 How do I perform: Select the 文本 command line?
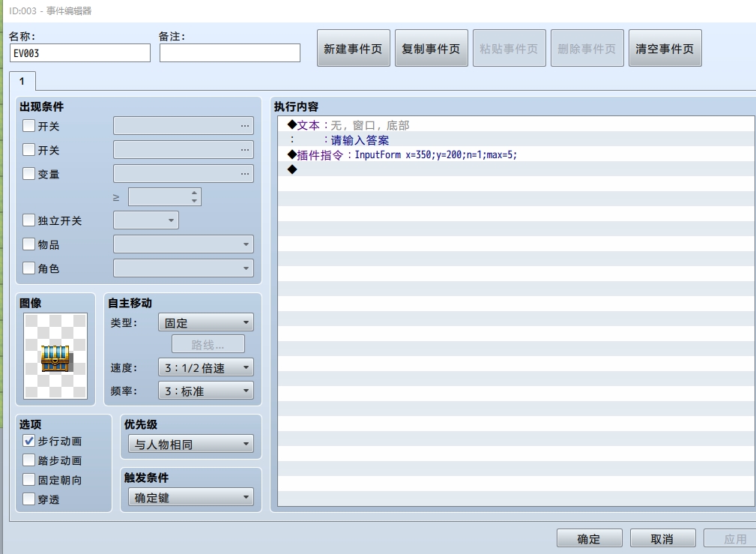click(516, 125)
